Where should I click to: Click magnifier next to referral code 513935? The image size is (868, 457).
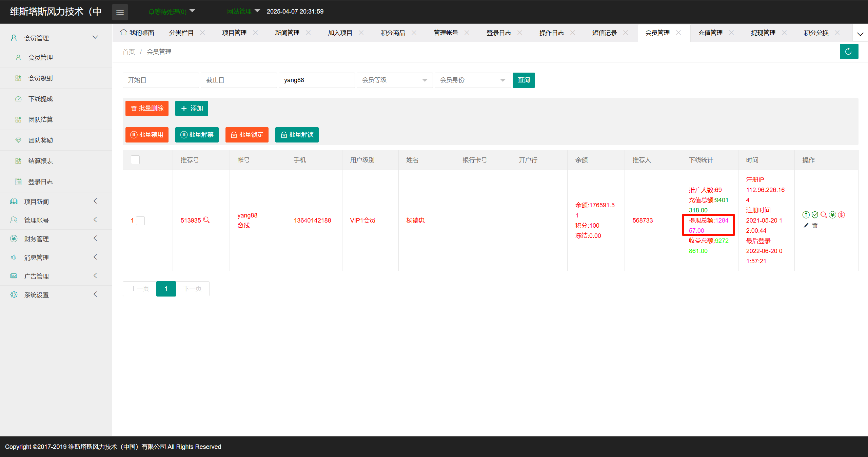coord(206,220)
